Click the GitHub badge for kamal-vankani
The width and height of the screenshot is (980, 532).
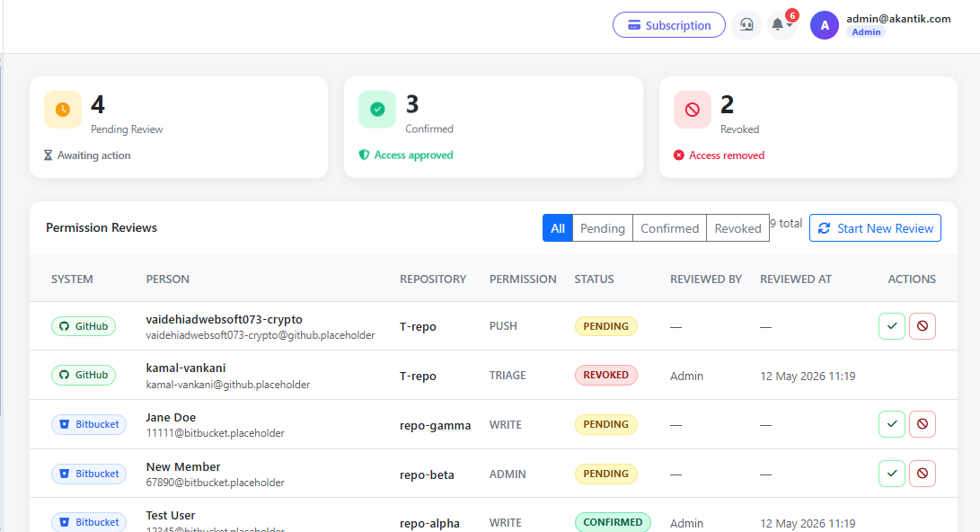click(x=84, y=375)
